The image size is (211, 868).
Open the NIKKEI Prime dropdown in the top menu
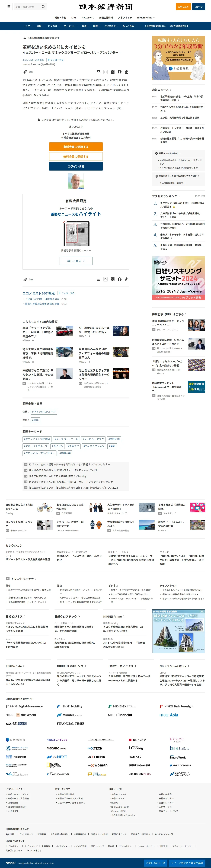(146, 18)
